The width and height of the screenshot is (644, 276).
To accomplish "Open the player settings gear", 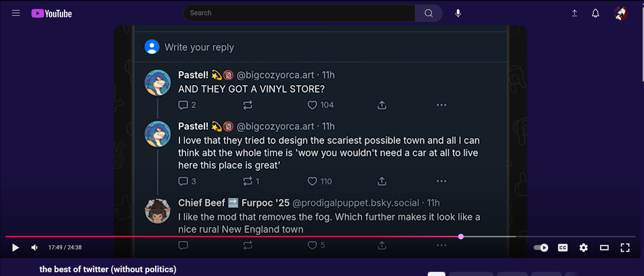I will coord(583,248).
